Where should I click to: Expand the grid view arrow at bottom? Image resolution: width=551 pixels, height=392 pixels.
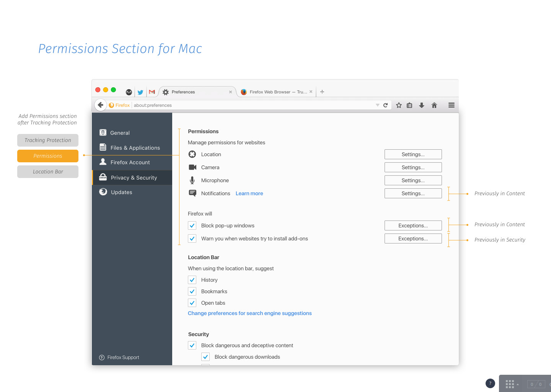518,384
